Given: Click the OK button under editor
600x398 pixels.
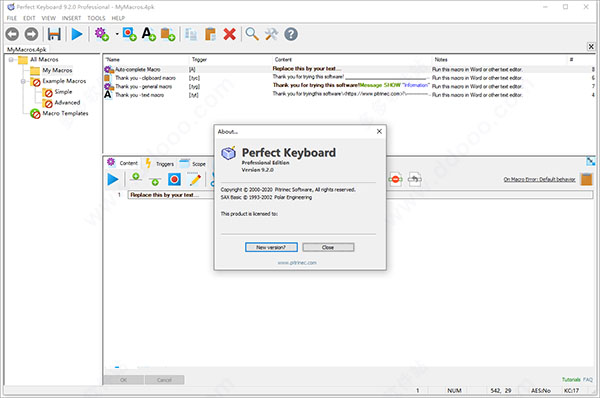Looking at the screenshot, I should coord(124,380).
